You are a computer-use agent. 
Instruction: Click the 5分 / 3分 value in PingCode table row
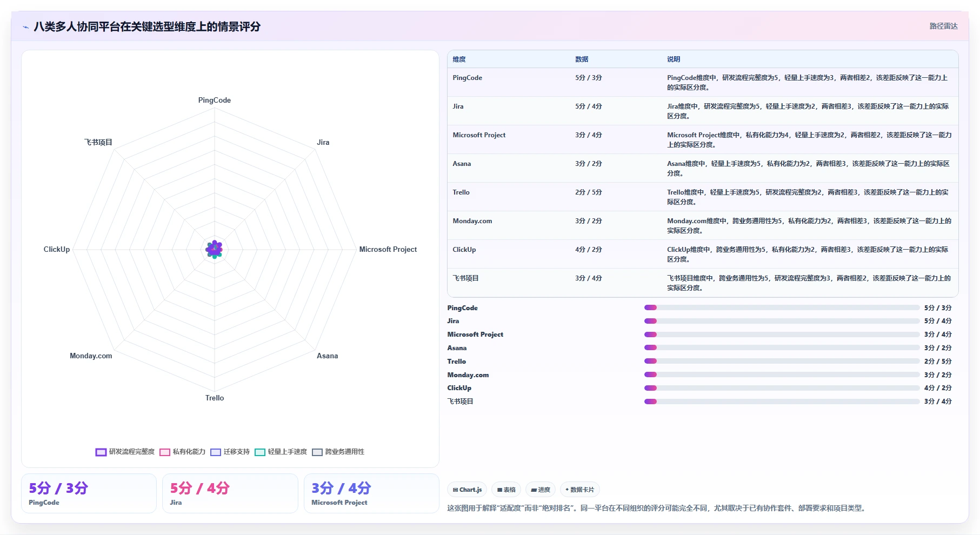(589, 78)
